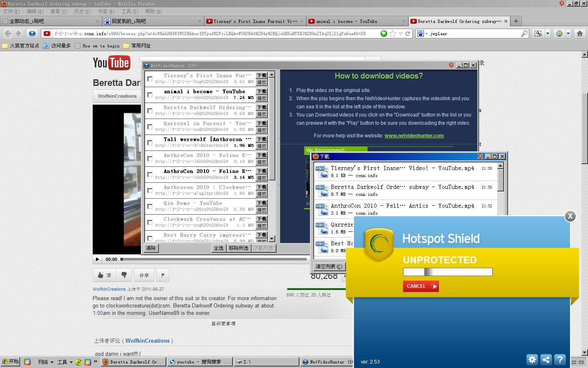Screen dimensions: 588x368
Task: Expand the URL history dropdown arrow
Action: coord(401,34)
